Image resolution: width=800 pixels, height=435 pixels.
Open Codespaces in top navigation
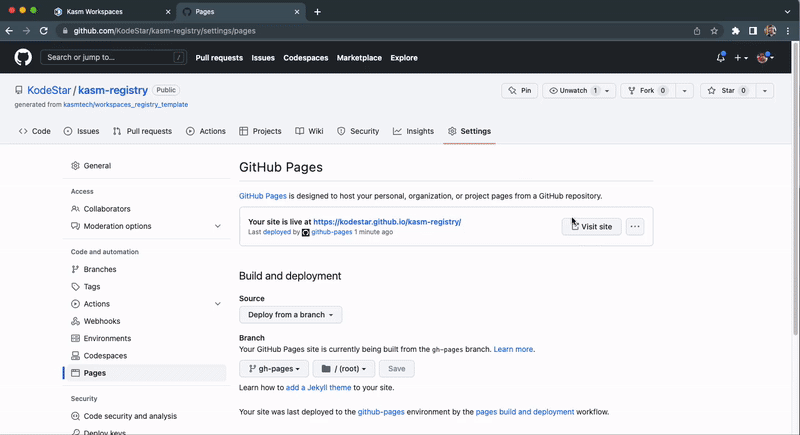pos(306,58)
